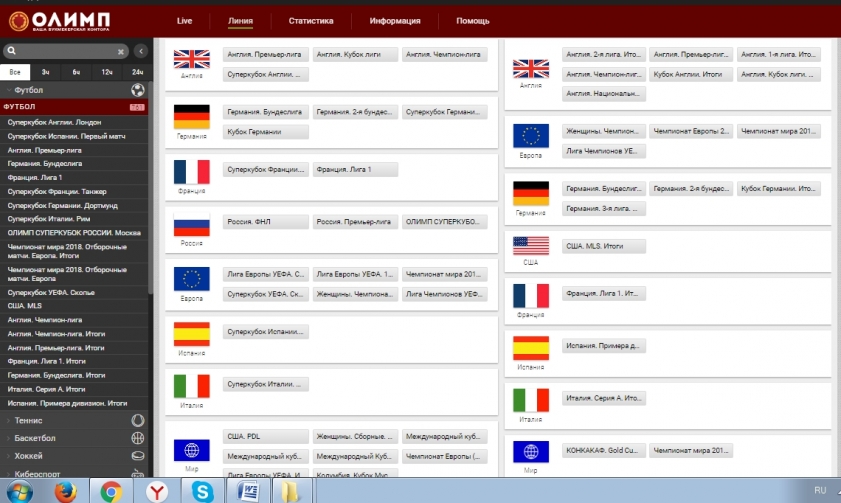The height and width of the screenshot is (503, 841).
Task: Click the Europe flag in right panel
Action: [530, 136]
